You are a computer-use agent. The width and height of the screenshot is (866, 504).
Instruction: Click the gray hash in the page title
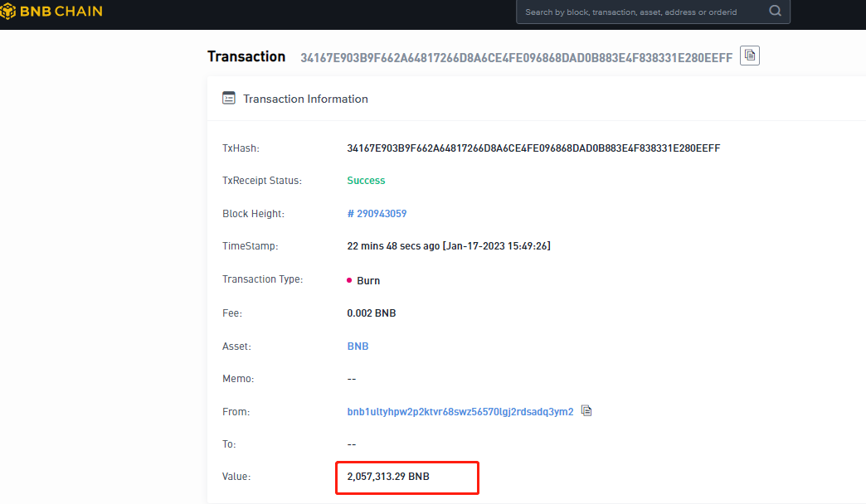516,57
